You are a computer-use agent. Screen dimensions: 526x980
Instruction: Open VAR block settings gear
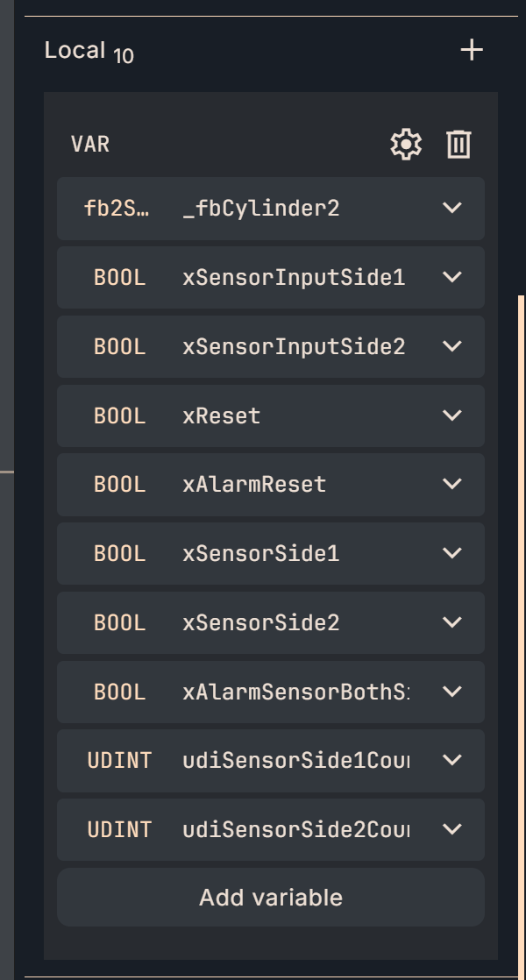[x=406, y=145]
